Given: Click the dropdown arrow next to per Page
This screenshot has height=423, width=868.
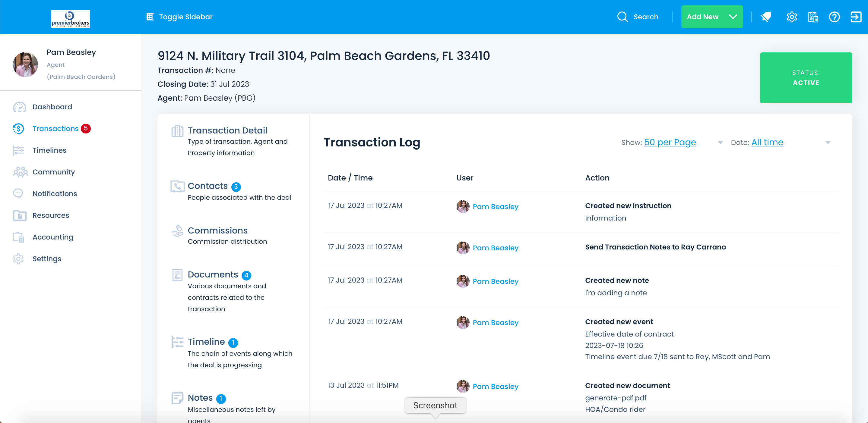Looking at the screenshot, I should coord(720,143).
